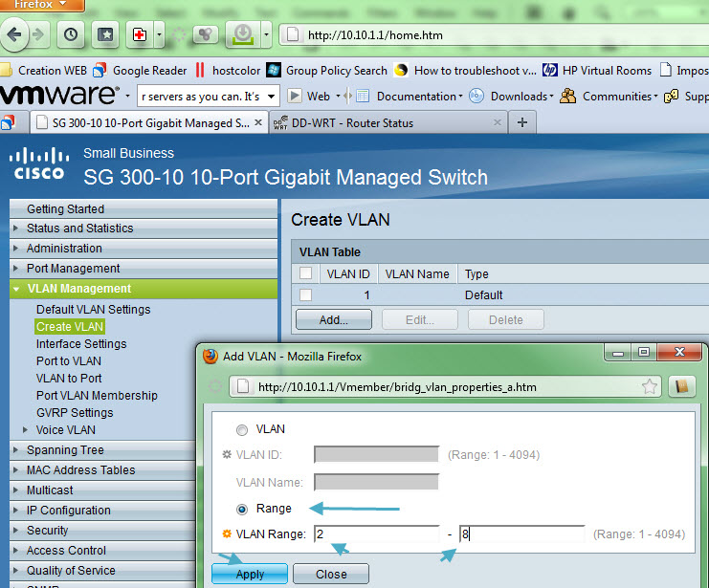This screenshot has height=588, width=709.
Task: Open hostcolor bookmark
Action: (x=229, y=71)
